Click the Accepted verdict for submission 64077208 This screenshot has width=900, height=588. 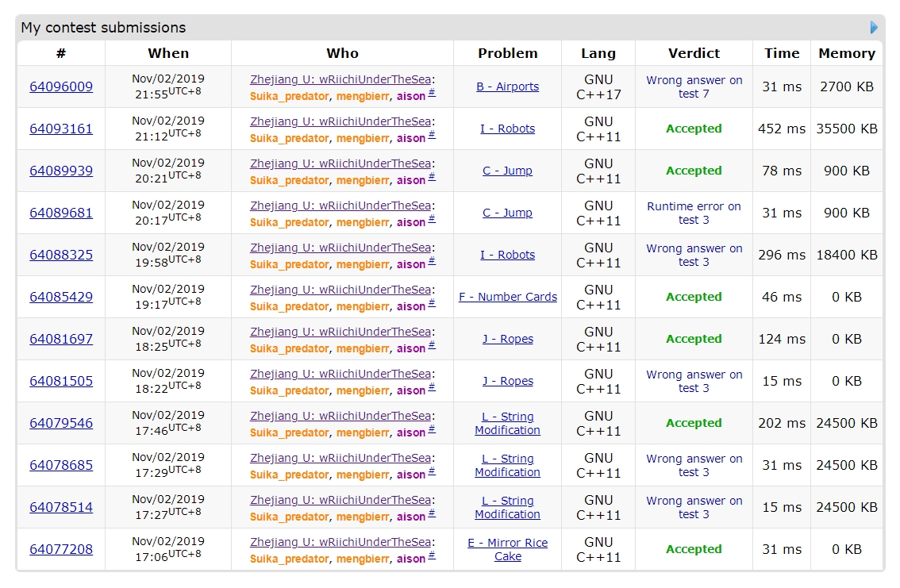(x=694, y=549)
